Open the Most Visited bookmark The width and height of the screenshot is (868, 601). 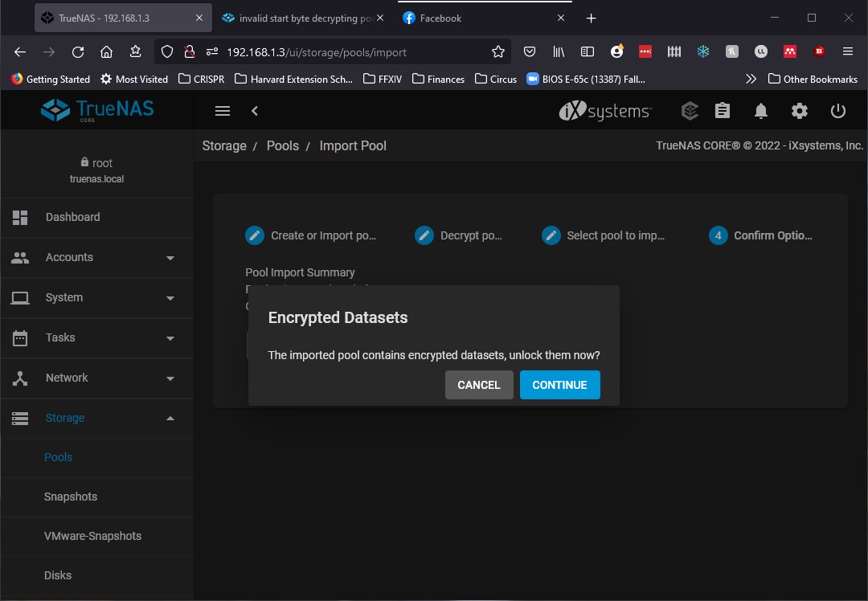point(134,79)
